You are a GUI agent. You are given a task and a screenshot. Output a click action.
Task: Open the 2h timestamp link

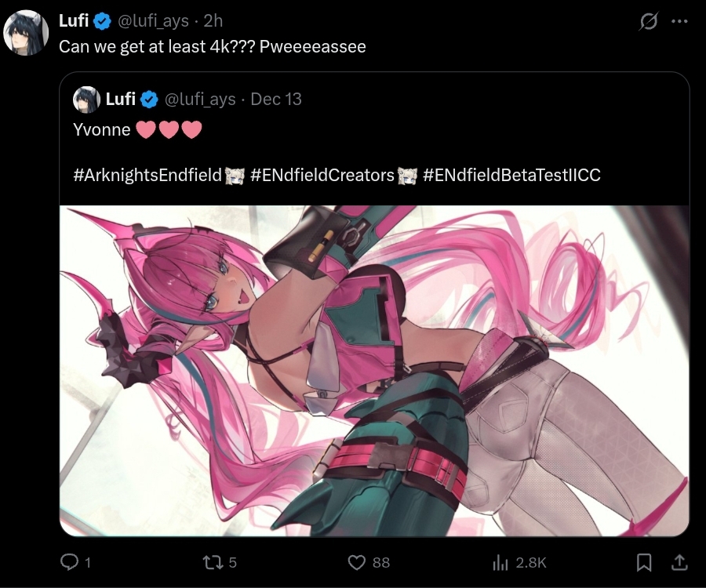(213, 20)
